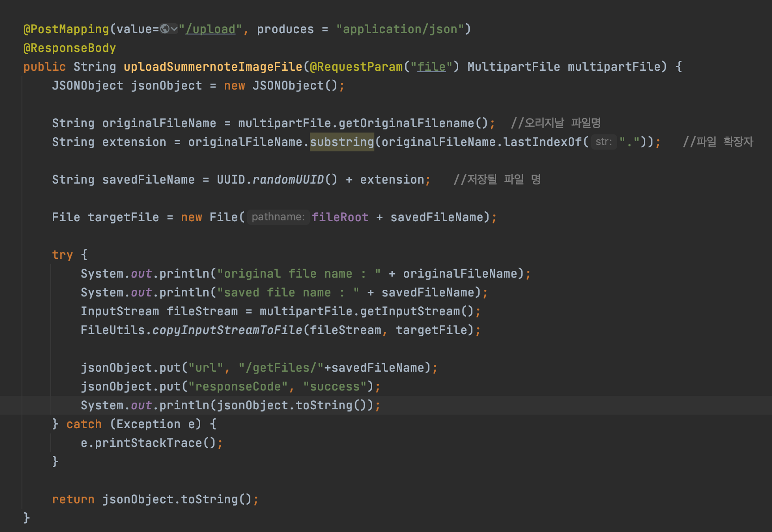
Task: Click the comment //오리지날 파일명
Action: (x=556, y=123)
